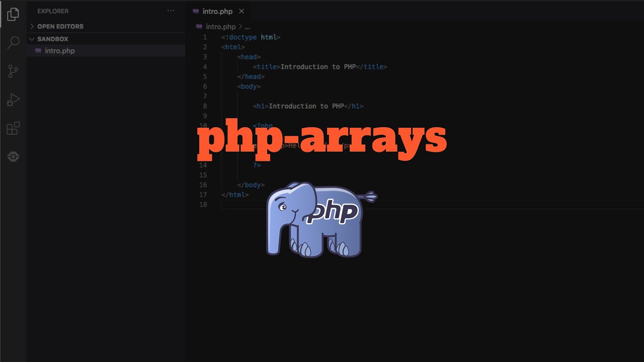The width and height of the screenshot is (644, 362).
Task: Click the PHP elephant icon beside intro.php in Explorer
Action: pyautogui.click(x=38, y=51)
